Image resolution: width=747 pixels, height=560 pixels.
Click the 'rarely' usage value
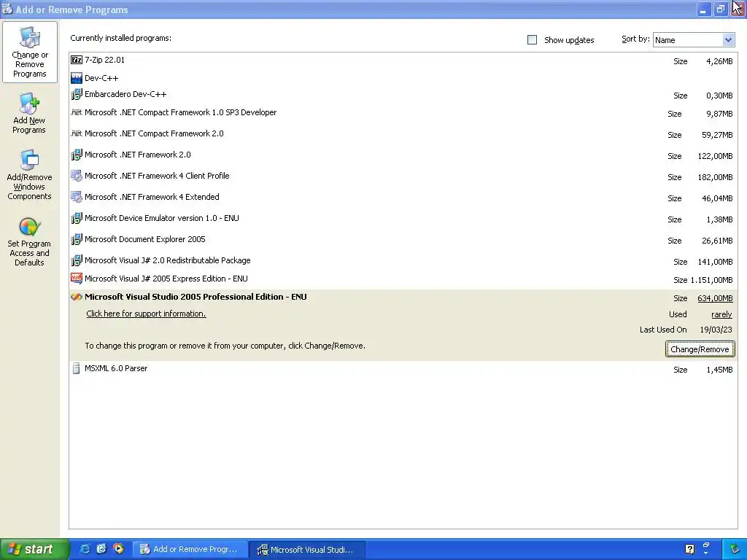pyautogui.click(x=721, y=315)
